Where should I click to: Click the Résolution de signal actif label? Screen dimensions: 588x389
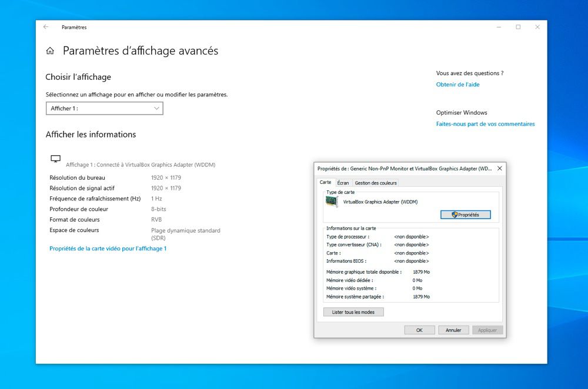click(x=82, y=188)
